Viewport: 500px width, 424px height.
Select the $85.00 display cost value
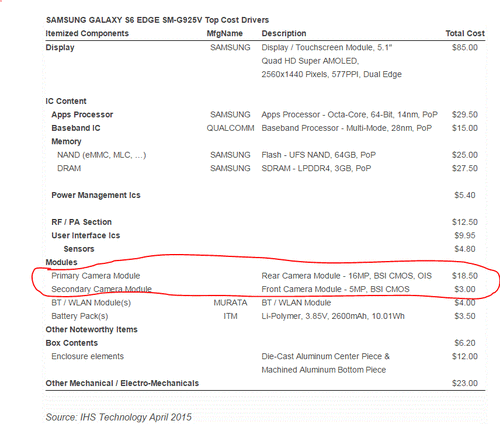pos(465,47)
